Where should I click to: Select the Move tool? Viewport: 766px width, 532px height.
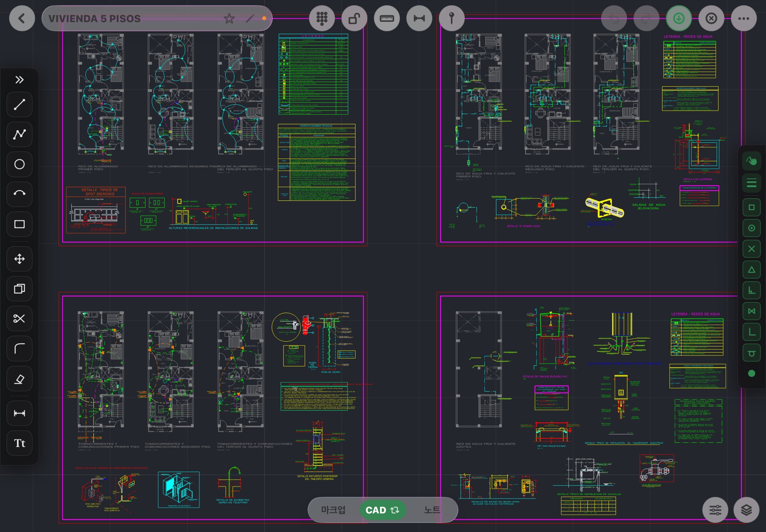(20, 259)
